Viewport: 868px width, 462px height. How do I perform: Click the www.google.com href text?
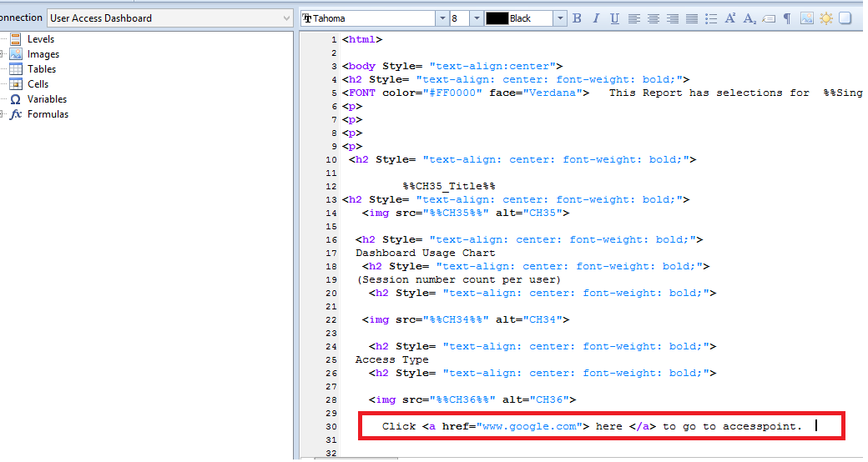click(x=529, y=427)
